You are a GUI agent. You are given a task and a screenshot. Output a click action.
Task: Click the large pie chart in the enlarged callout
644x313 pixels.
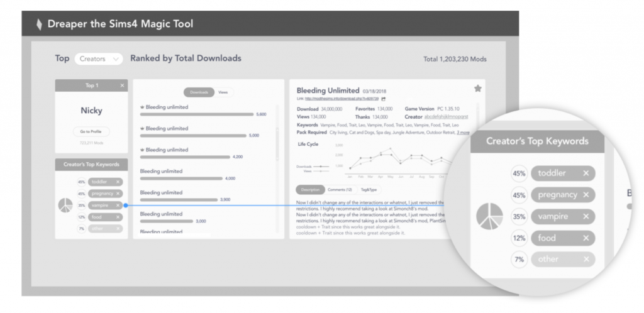tap(489, 216)
